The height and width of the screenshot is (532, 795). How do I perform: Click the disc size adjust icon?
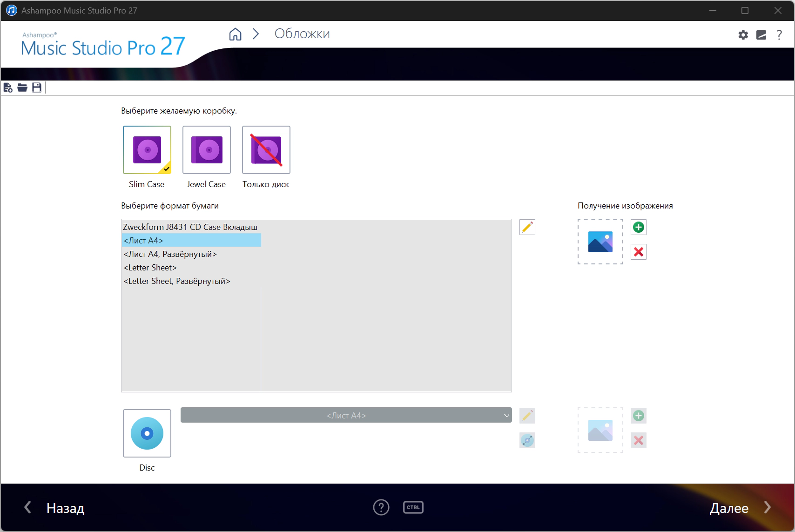click(x=527, y=440)
